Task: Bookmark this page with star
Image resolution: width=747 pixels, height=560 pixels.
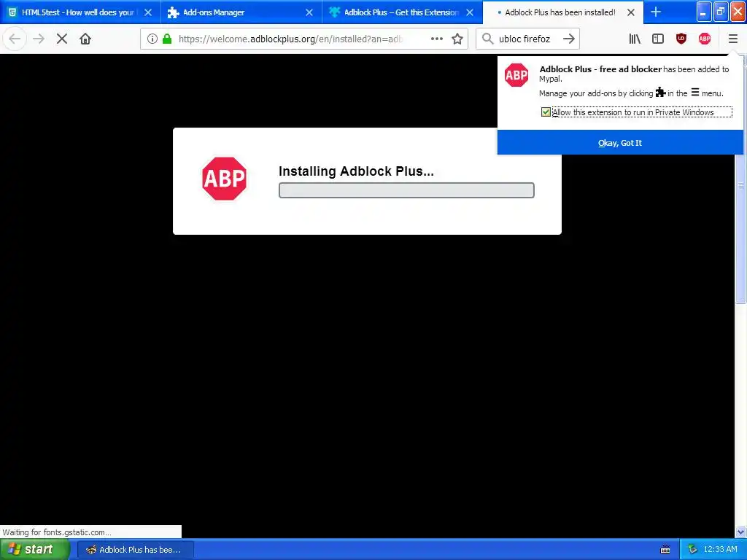Action: click(457, 39)
